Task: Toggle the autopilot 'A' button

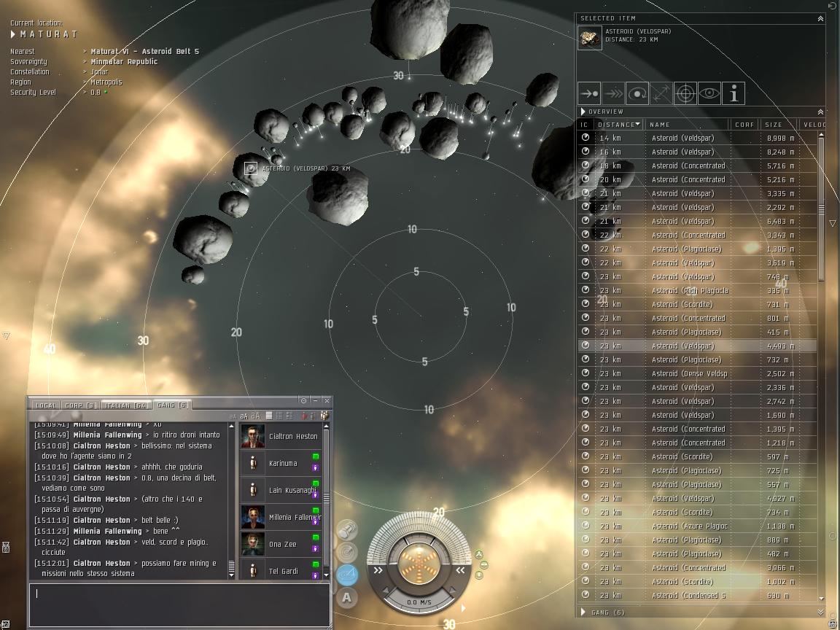Action: pos(346,596)
